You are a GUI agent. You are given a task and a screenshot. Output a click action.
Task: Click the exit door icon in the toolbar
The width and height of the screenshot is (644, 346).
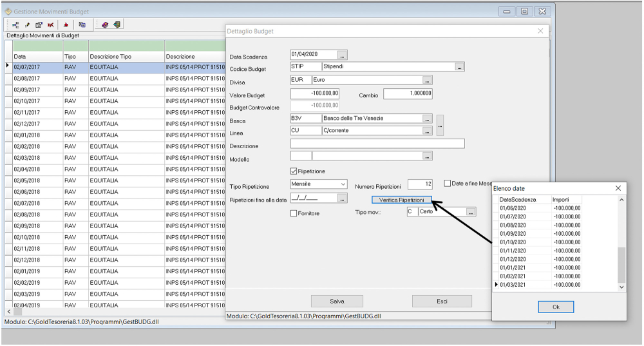pyautogui.click(x=117, y=24)
